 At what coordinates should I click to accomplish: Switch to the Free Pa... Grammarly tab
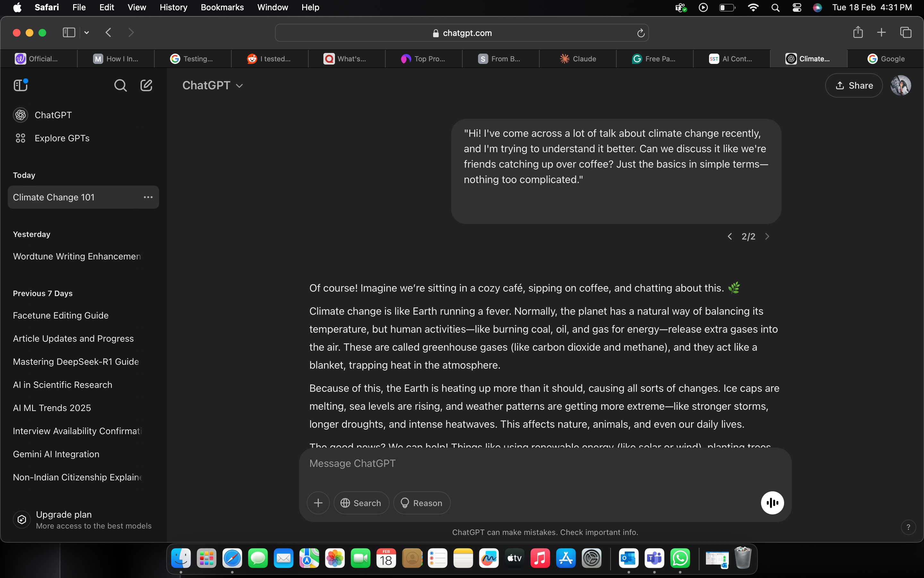(654, 59)
